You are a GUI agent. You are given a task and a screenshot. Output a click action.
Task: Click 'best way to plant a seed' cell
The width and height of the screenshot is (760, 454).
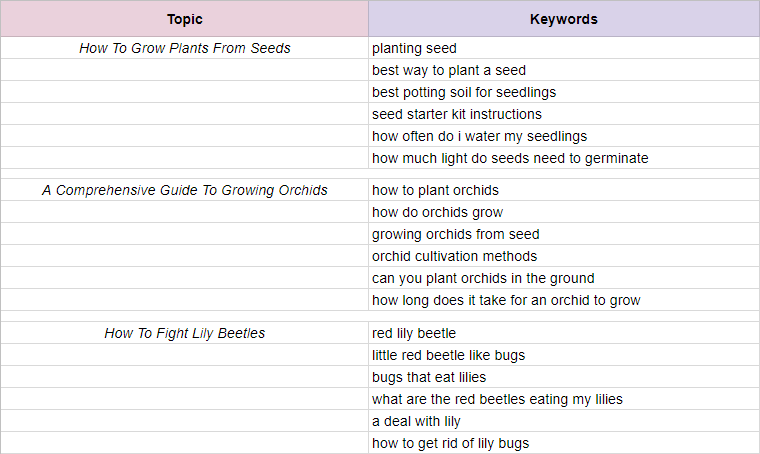(x=564, y=70)
